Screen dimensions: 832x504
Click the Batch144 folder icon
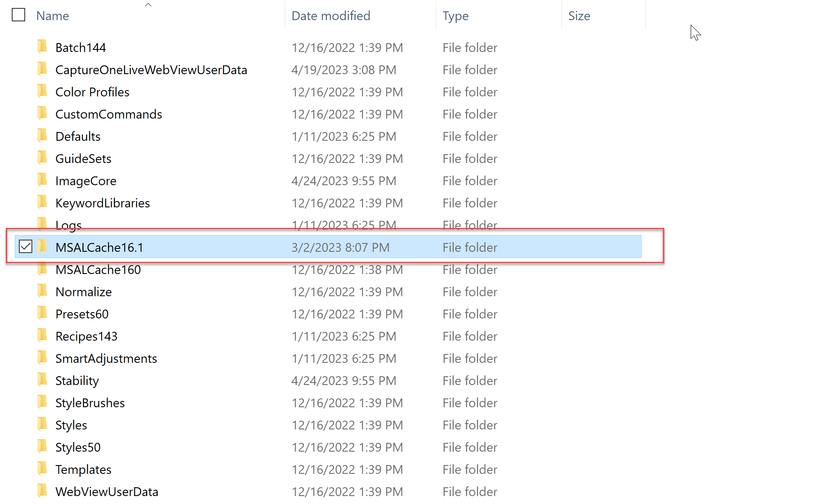coord(42,47)
